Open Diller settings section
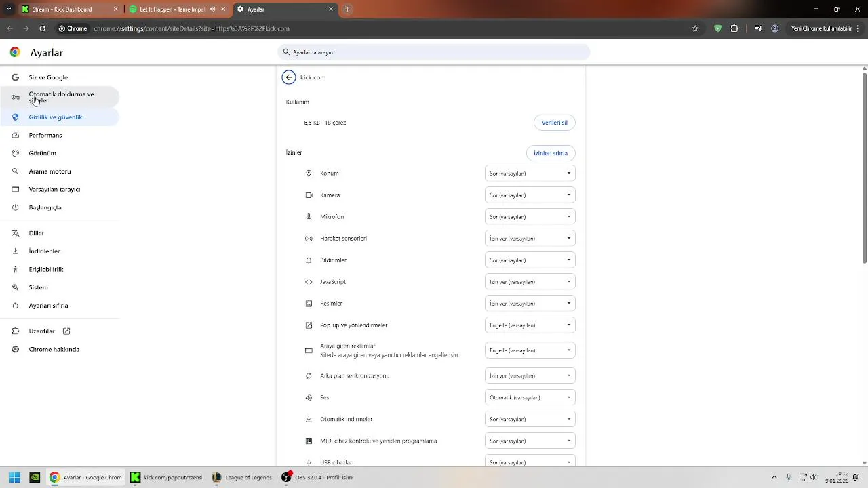This screenshot has height=488, width=868. pyautogui.click(x=60, y=233)
